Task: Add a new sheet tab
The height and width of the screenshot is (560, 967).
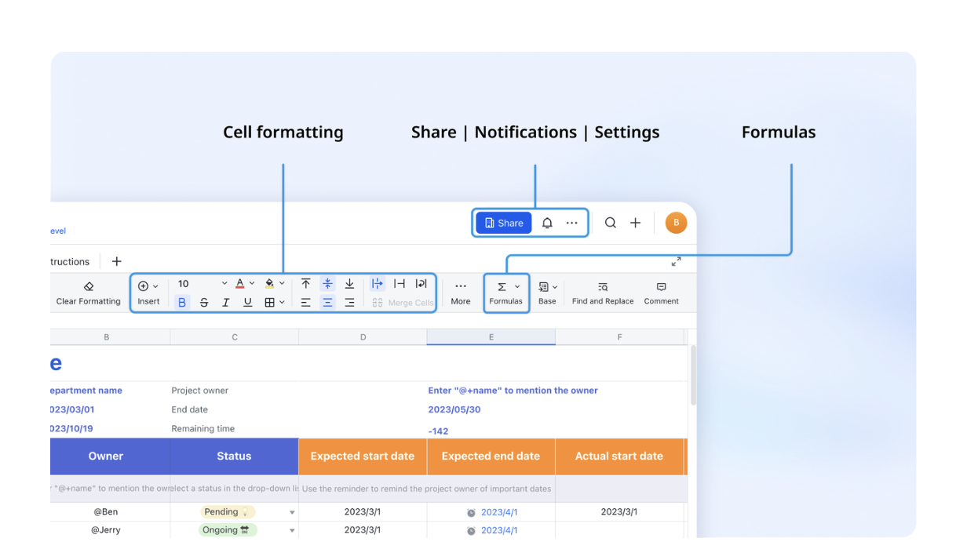Action: [x=116, y=261]
